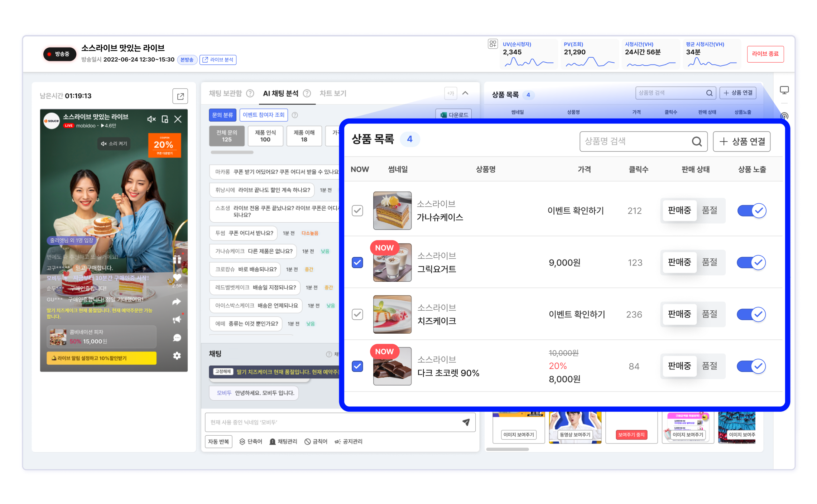Screen dimensions: 817x504
Task: Click 상품 연결 in popup
Action: point(741,141)
